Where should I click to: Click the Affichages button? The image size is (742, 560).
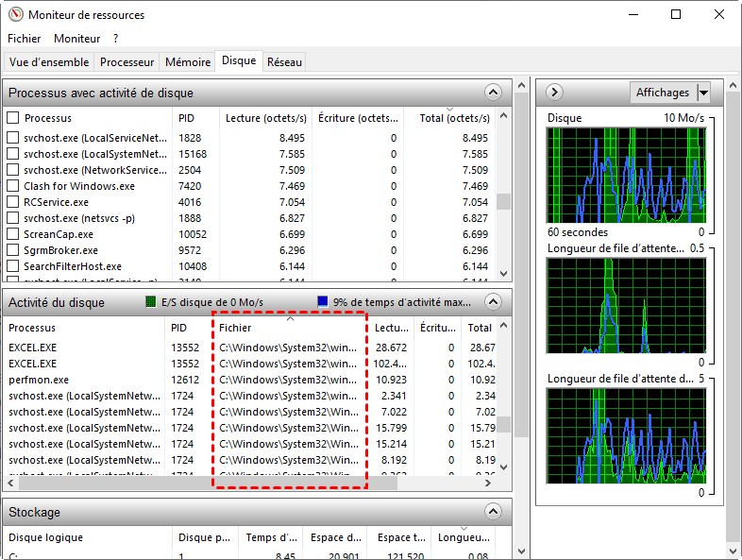point(663,93)
